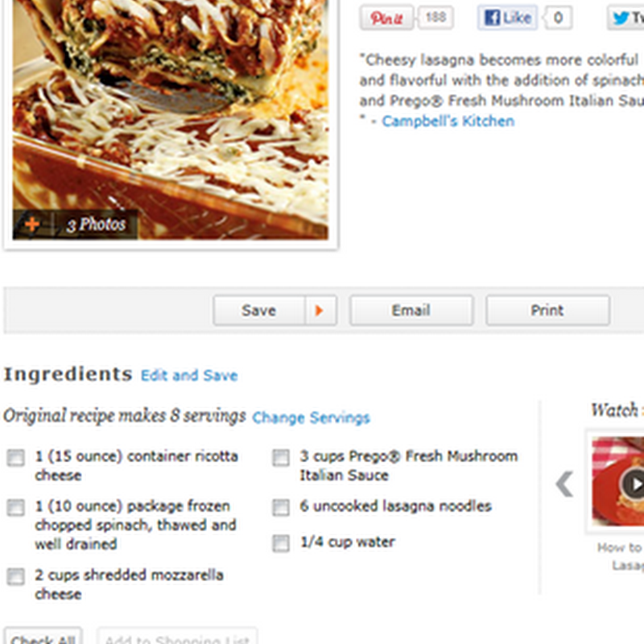Play the How to lasagna video

[x=634, y=484]
